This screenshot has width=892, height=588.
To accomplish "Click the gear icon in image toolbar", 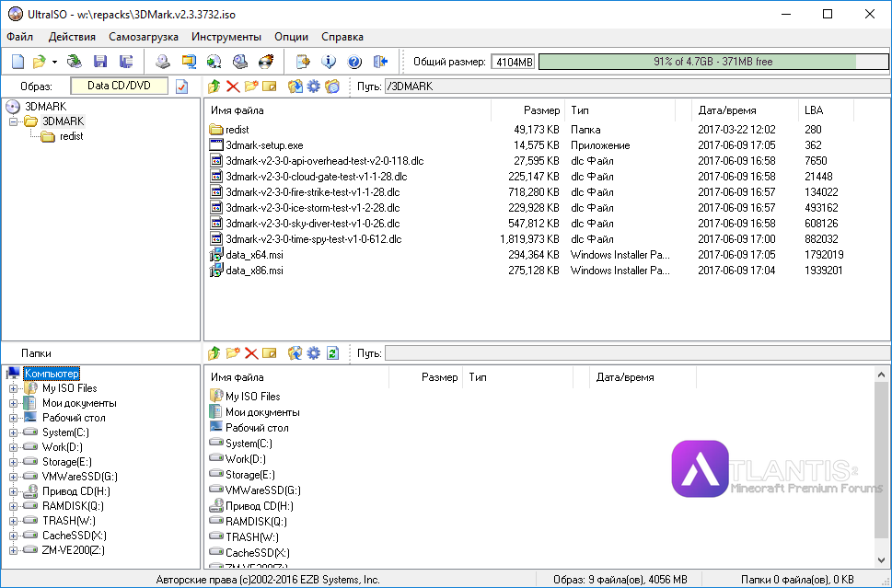I will point(314,86).
